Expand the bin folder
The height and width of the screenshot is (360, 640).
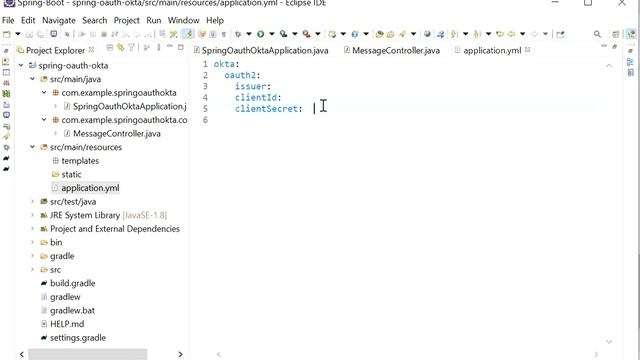pos(32,242)
